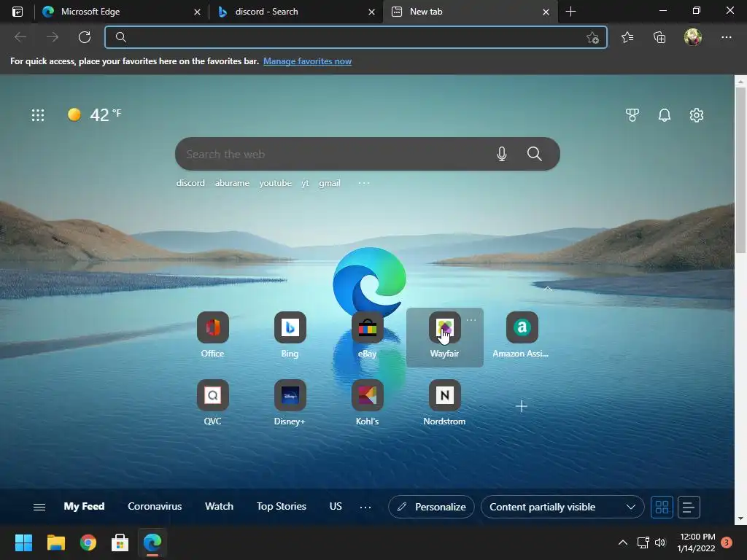Switch feed to list view
This screenshot has height=560, width=747.
689,507
